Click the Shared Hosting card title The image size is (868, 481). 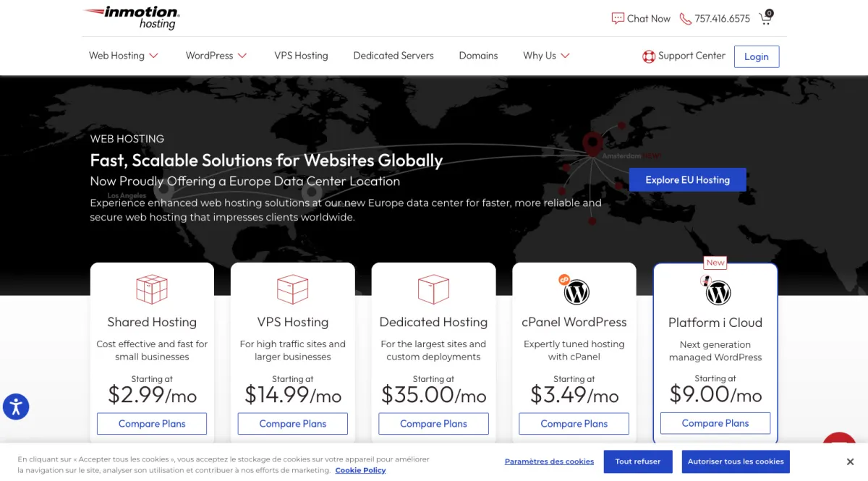point(152,323)
